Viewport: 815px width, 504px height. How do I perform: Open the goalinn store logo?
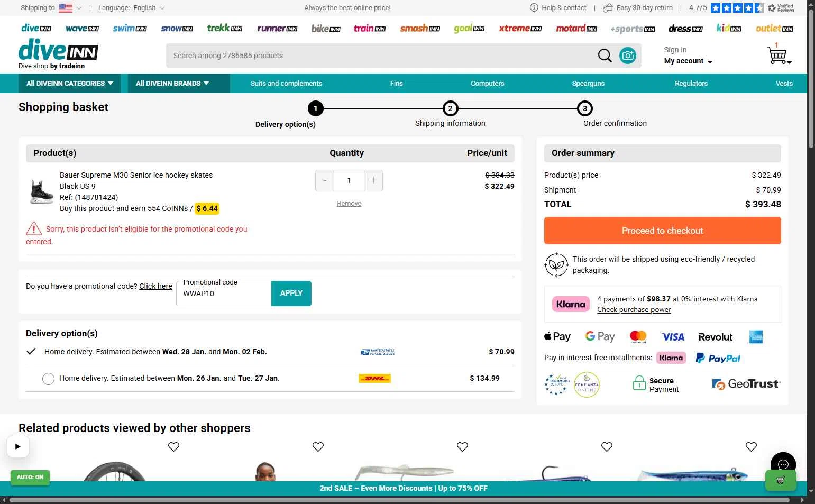pyautogui.click(x=469, y=29)
